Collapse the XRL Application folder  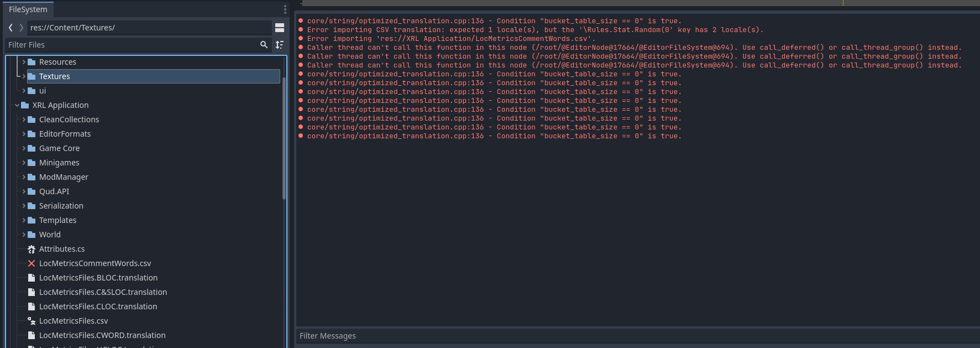click(x=17, y=105)
